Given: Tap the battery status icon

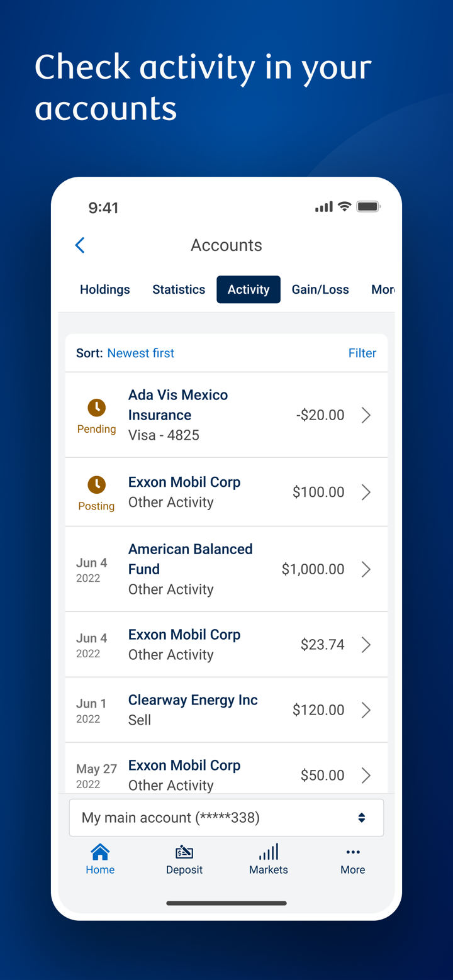Looking at the screenshot, I should [x=368, y=207].
